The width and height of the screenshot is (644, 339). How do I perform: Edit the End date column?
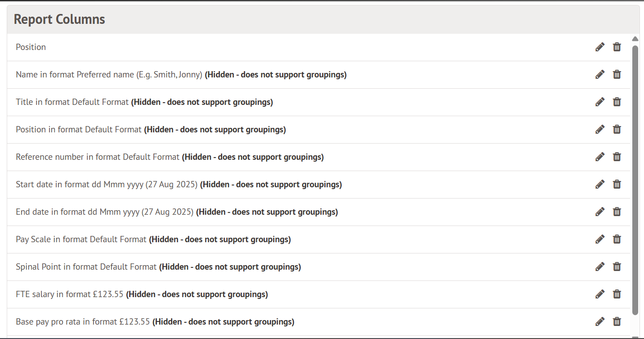click(x=600, y=212)
